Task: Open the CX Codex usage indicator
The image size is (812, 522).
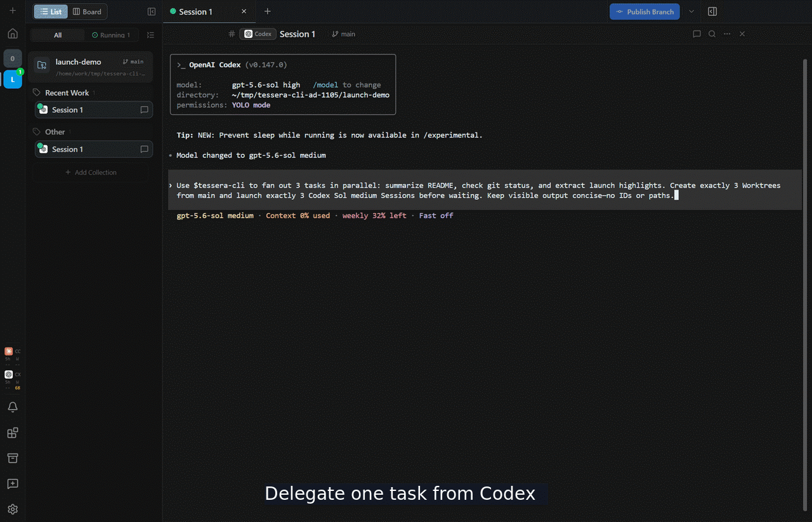Action: tap(13, 379)
